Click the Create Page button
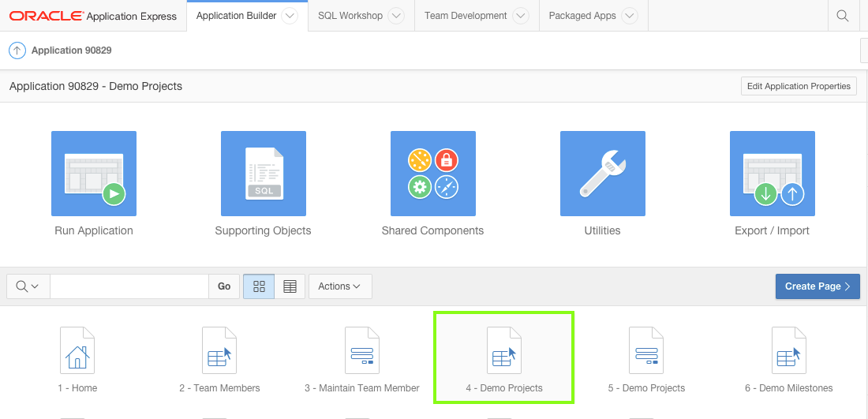 (817, 286)
